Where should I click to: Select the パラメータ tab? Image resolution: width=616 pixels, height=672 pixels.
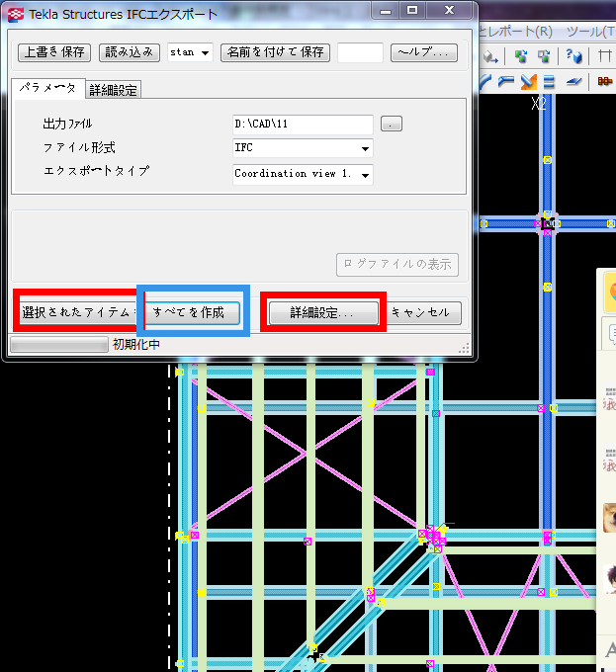coord(47,88)
